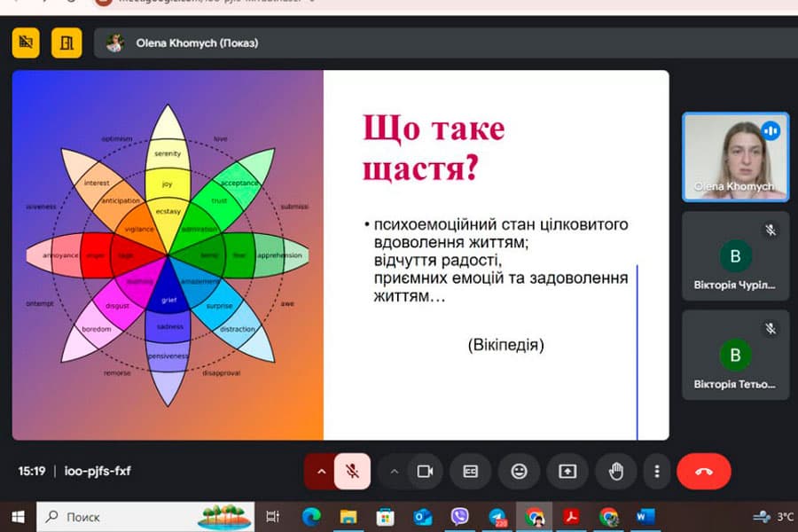798x532 pixels.
Task: Send an emoji reaction
Action: (x=519, y=471)
